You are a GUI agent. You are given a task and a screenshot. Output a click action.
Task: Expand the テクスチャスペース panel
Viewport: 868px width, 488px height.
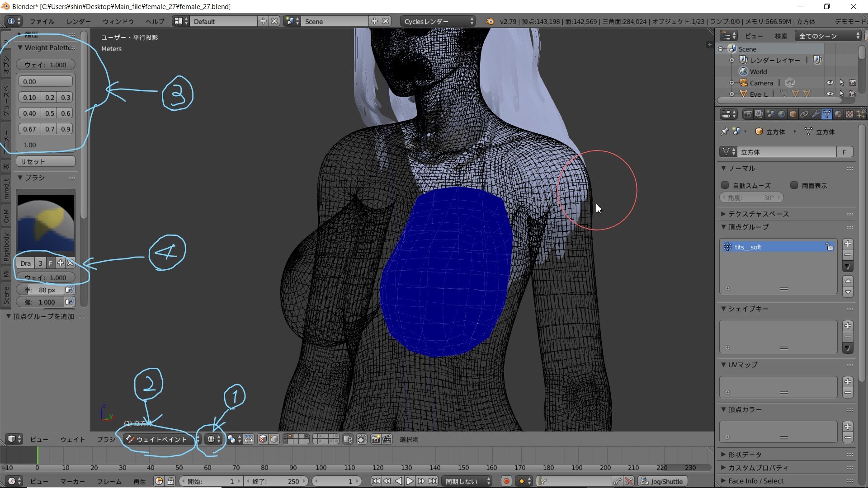click(758, 214)
